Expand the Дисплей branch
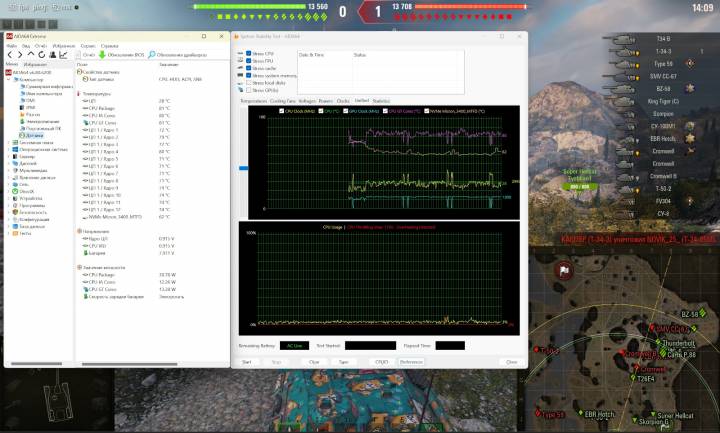This screenshot has width=720, height=433. coord(8,163)
